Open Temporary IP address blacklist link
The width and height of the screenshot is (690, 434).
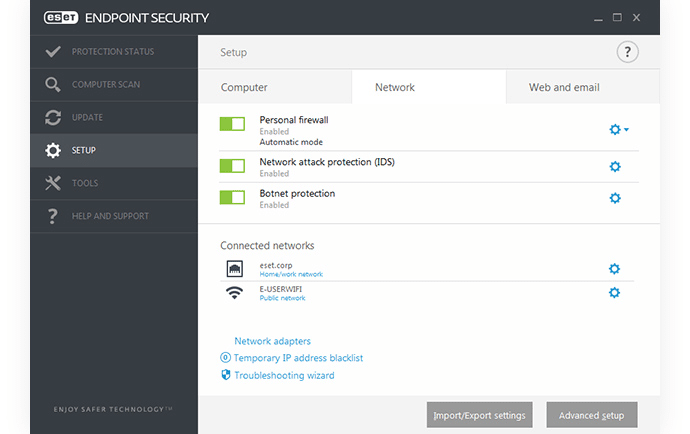click(x=298, y=358)
